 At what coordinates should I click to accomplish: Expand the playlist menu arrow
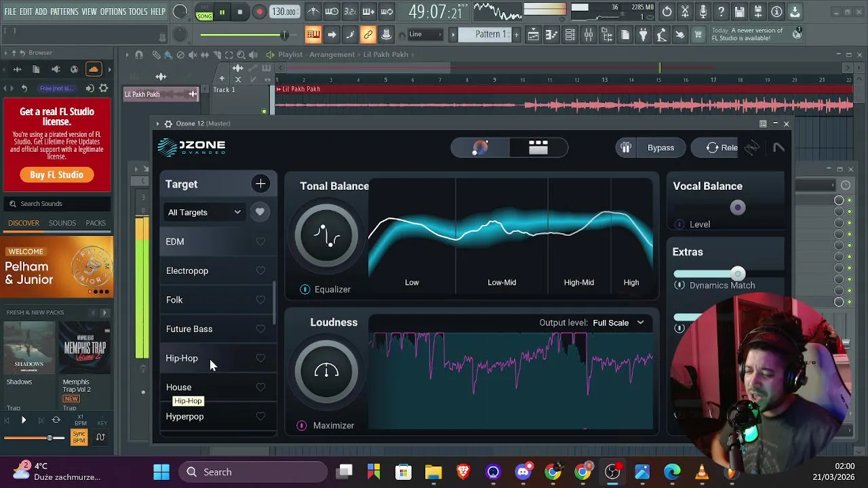(x=127, y=55)
